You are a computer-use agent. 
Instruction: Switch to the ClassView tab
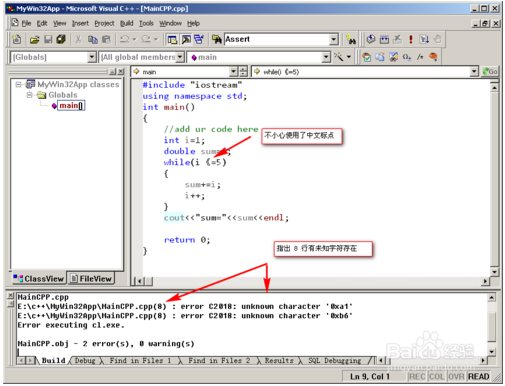pyautogui.click(x=39, y=278)
